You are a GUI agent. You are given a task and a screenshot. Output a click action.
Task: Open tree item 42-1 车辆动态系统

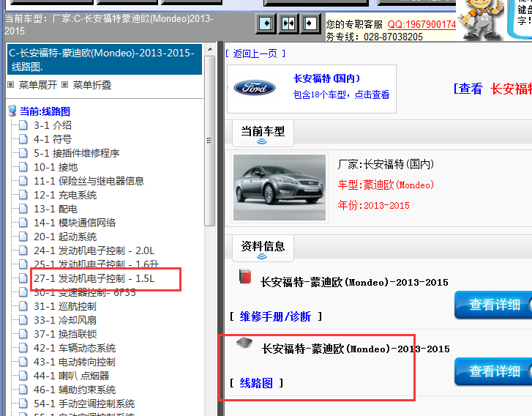[x=75, y=348]
